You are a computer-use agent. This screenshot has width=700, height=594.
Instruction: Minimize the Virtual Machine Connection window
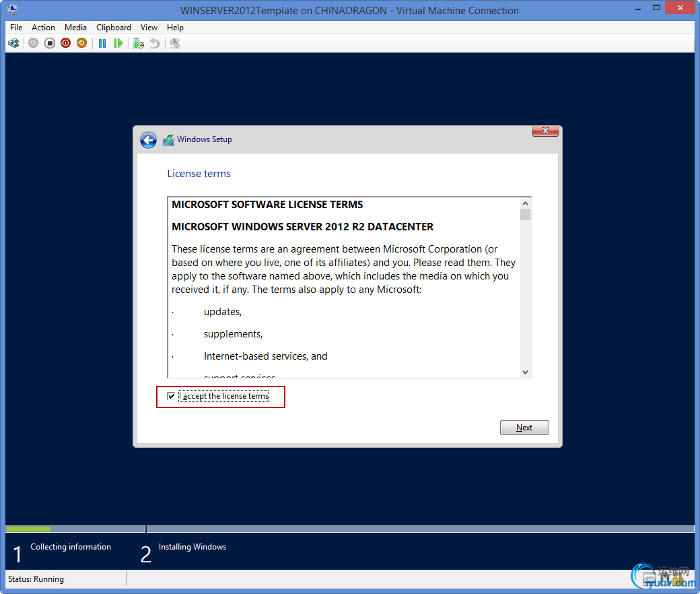coord(638,9)
